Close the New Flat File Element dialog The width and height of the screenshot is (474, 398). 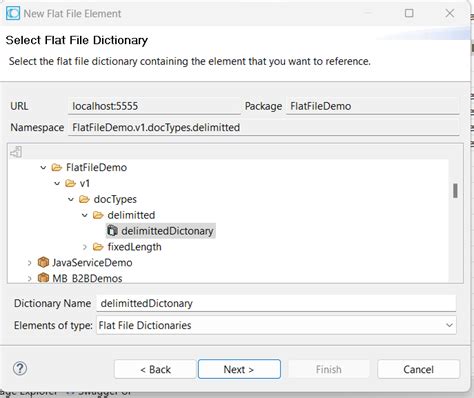click(x=450, y=13)
